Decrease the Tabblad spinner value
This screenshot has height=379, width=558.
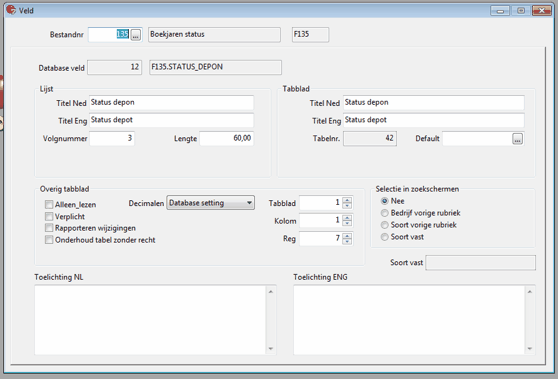tap(347, 206)
